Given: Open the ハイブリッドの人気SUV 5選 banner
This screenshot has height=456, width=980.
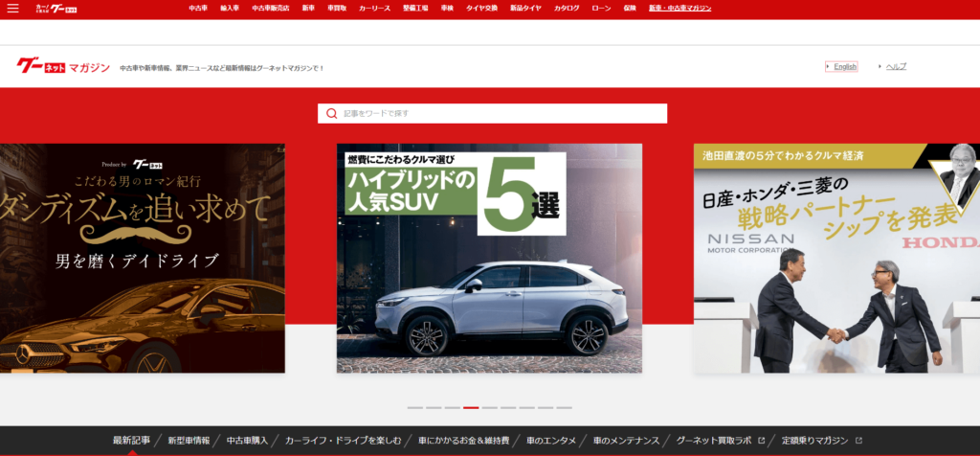Looking at the screenshot, I should 489,259.
